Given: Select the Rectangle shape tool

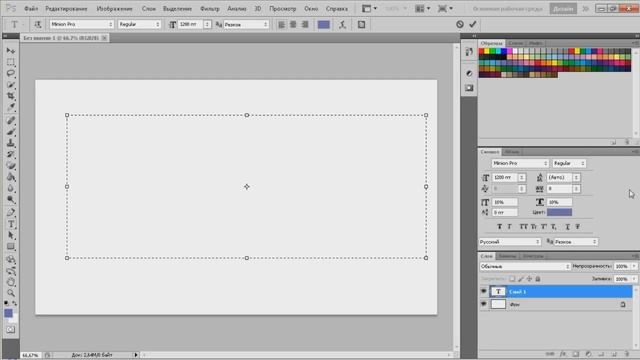Looking at the screenshot, I should [x=11, y=247].
